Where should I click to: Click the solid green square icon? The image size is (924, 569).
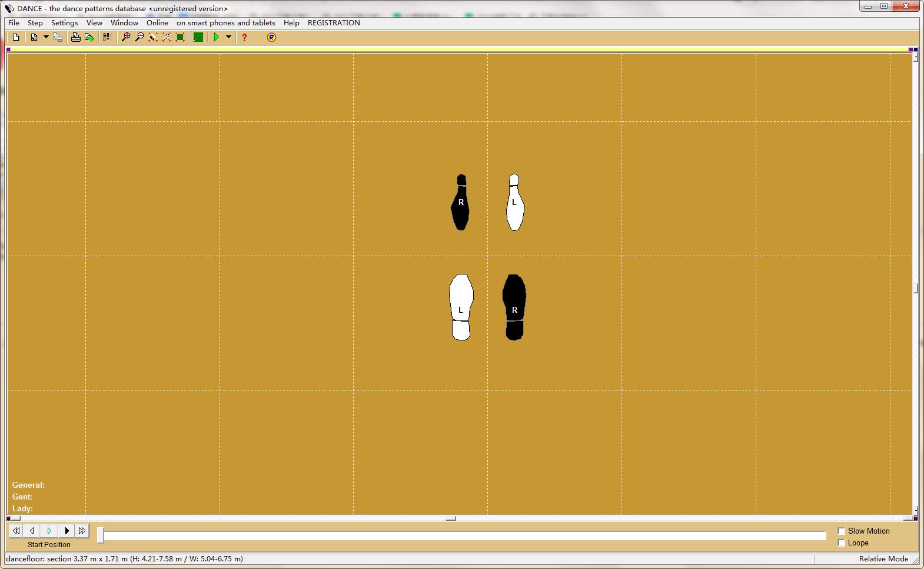point(180,37)
